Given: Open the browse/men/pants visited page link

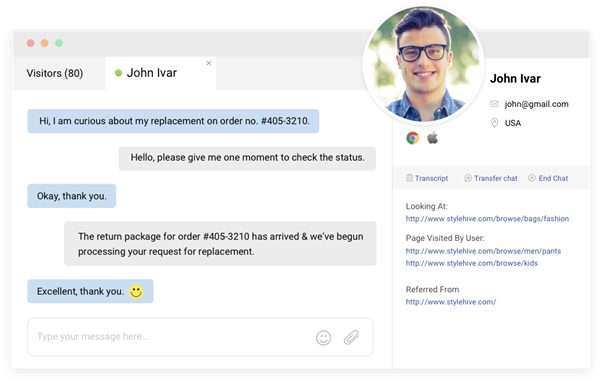Looking at the screenshot, I should click(x=483, y=251).
